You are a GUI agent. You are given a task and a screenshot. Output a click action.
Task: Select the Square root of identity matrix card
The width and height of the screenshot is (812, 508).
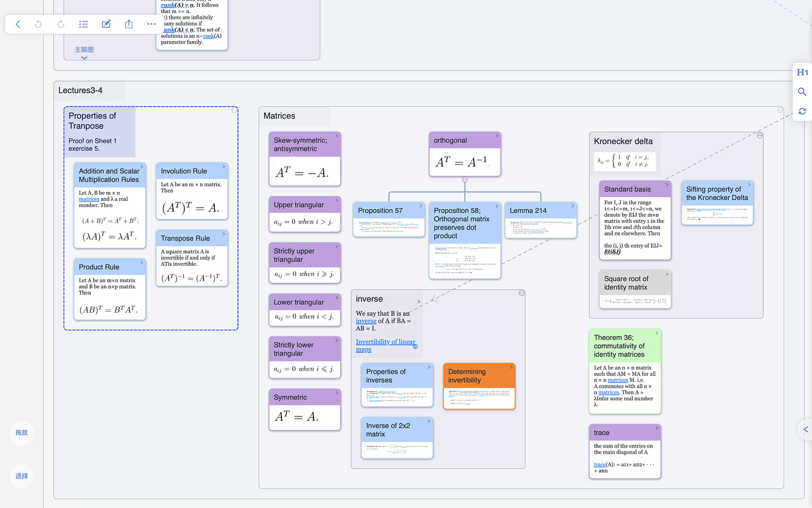(x=635, y=290)
